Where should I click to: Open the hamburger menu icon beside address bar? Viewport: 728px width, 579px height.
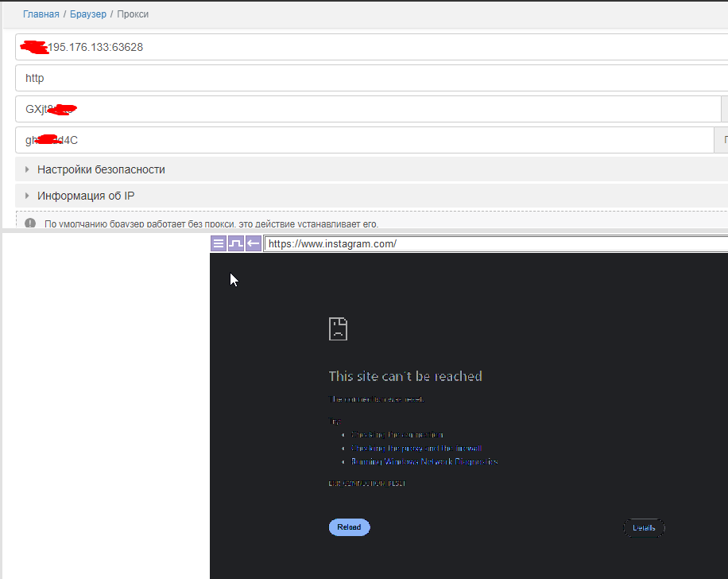point(219,243)
